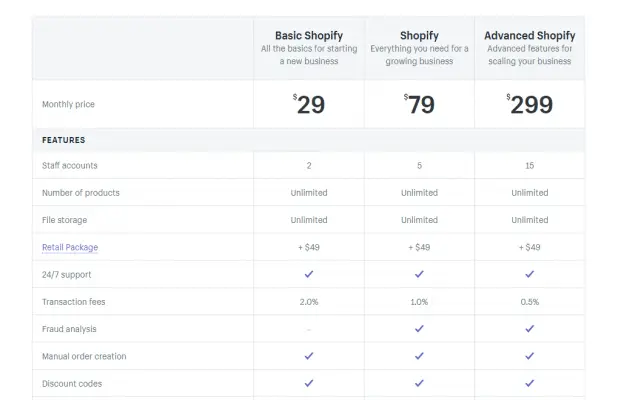Click the Basic Shopify fraud analysis dash
Screen dimensions: 621x400
point(309,330)
